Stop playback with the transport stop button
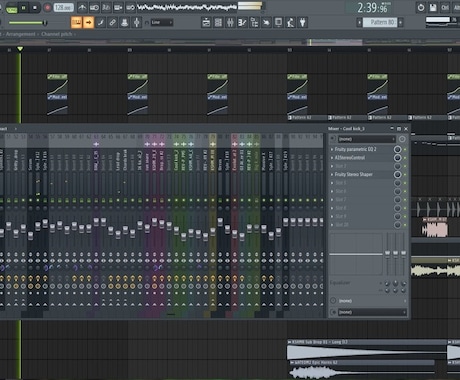The width and height of the screenshot is (460, 380). pyautogui.click(x=35, y=8)
